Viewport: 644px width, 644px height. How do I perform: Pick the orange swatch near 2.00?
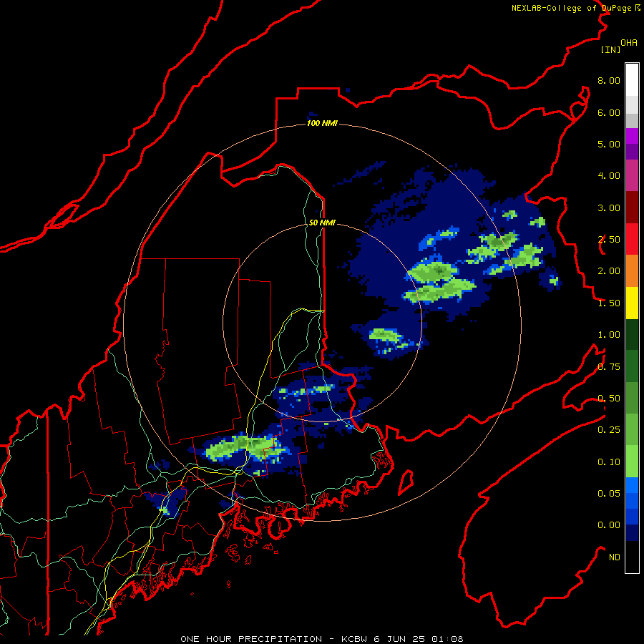[632, 270]
